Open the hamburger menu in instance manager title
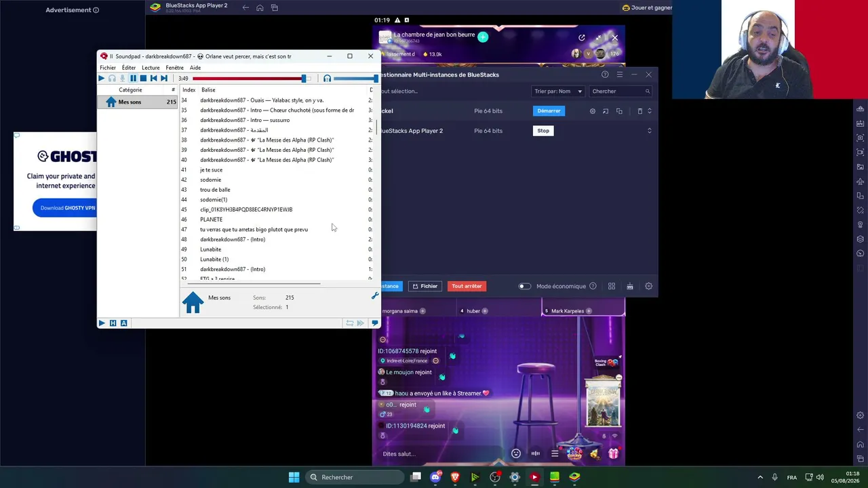Image resolution: width=868 pixels, height=488 pixels. click(x=620, y=75)
